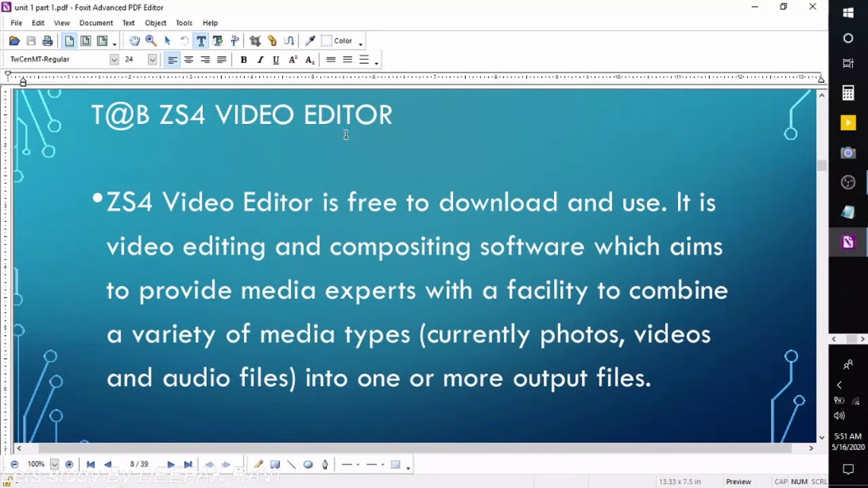Expand page layout toolbar options arrow
This screenshot has width=868, height=488.
[x=115, y=45]
